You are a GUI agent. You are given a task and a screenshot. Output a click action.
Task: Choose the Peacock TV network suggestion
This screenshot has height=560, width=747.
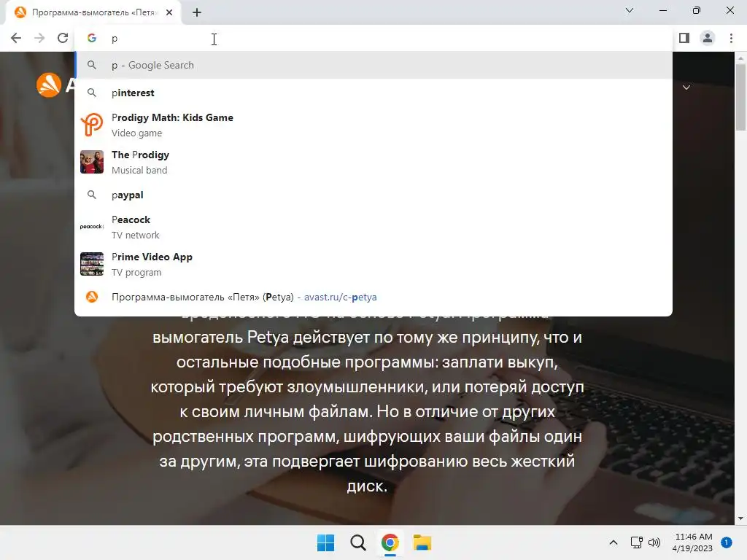click(x=373, y=227)
